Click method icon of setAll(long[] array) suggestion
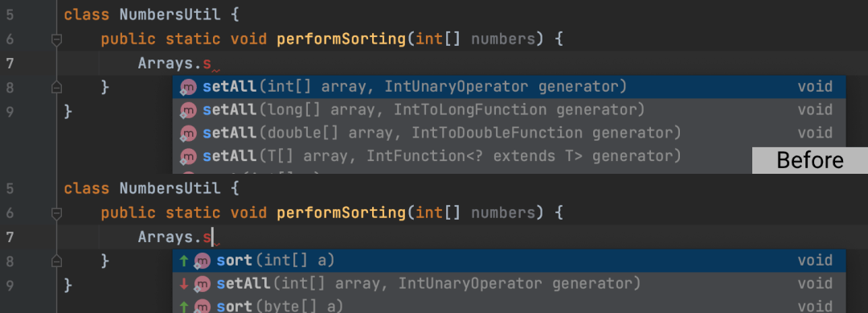The width and height of the screenshot is (868, 313). click(189, 110)
